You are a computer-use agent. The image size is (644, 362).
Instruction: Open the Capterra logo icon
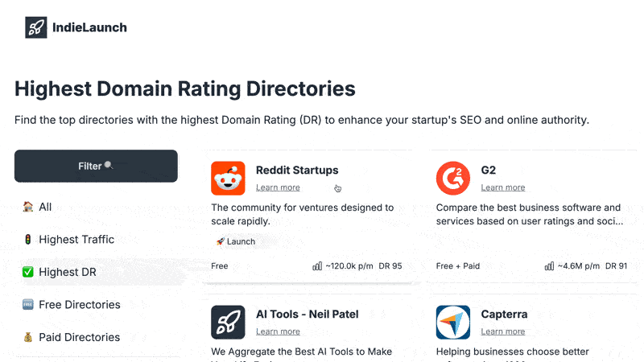coord(452,322)
